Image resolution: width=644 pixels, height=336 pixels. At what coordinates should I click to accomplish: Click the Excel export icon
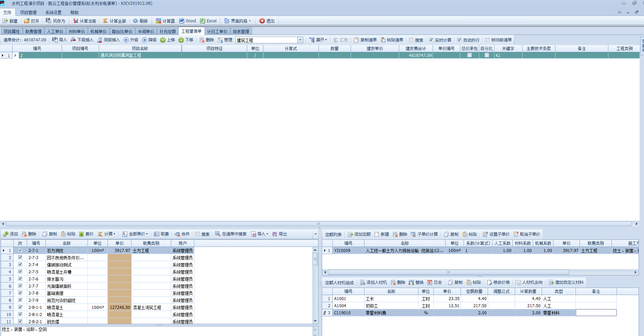[x=203, y=21]
